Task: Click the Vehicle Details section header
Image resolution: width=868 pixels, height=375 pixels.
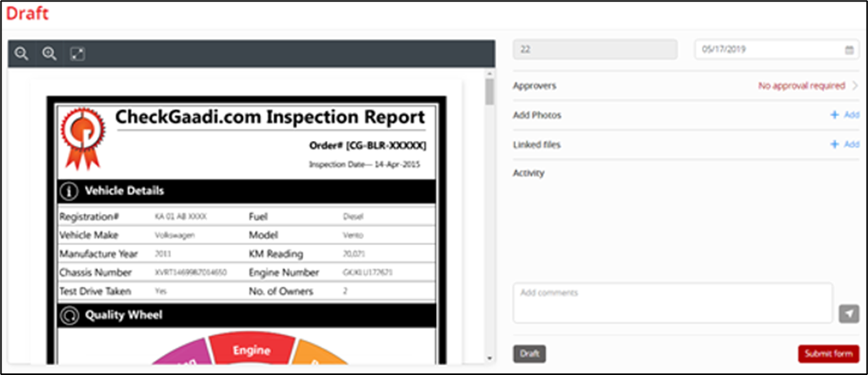Action: pyautogui.click(x=246, y=191)
